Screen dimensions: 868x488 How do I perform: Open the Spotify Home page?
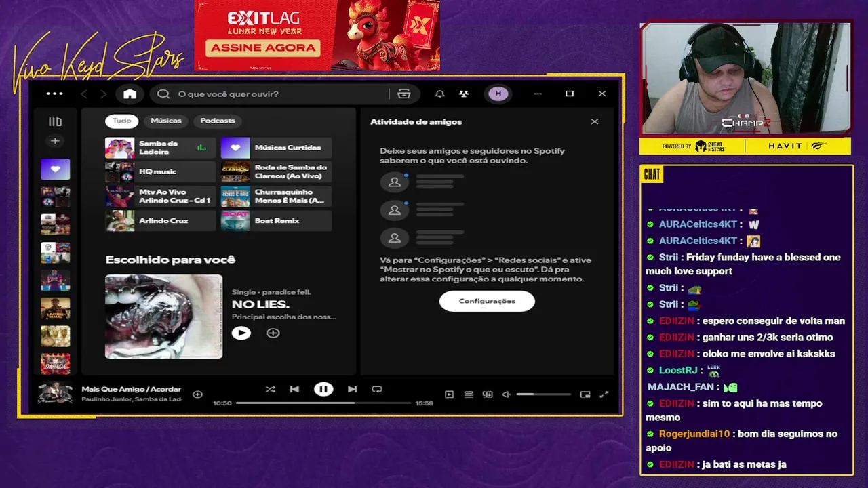point(130,94)
